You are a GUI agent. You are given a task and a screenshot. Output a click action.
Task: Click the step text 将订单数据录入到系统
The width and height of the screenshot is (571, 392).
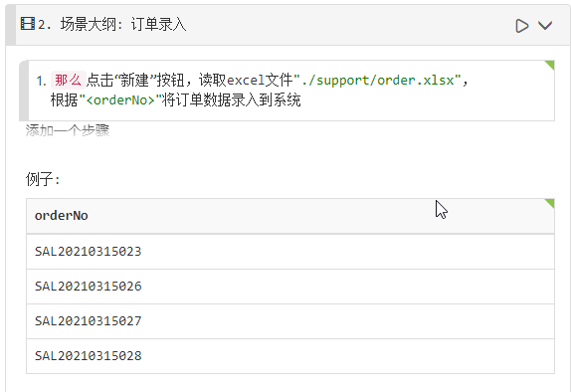click(231, 99)
